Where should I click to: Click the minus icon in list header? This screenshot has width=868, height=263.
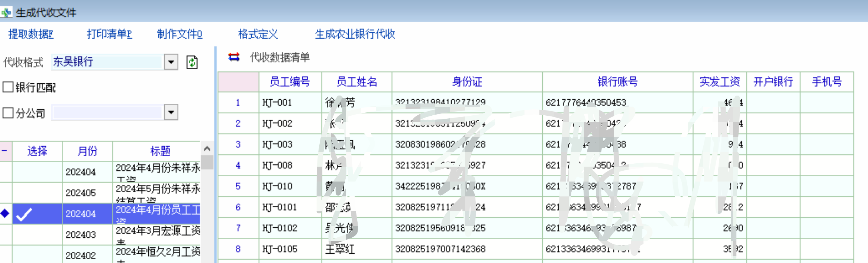pyautogui.click(x=5, y=151)
